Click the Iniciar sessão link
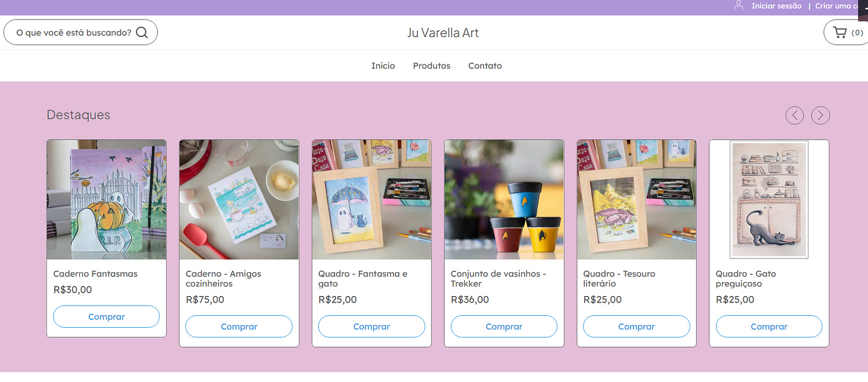The image size is (868, 382). pyautogui.click(x=776, y=6)
